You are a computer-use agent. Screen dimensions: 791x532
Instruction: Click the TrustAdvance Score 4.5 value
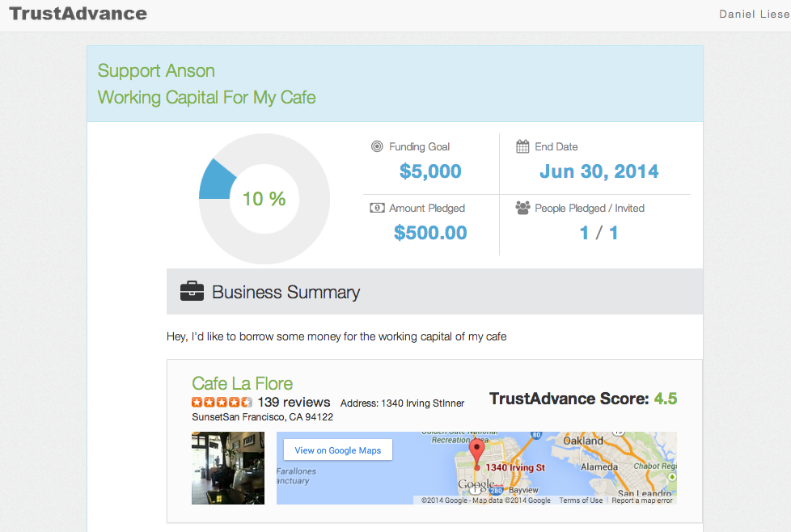(665, 399)
